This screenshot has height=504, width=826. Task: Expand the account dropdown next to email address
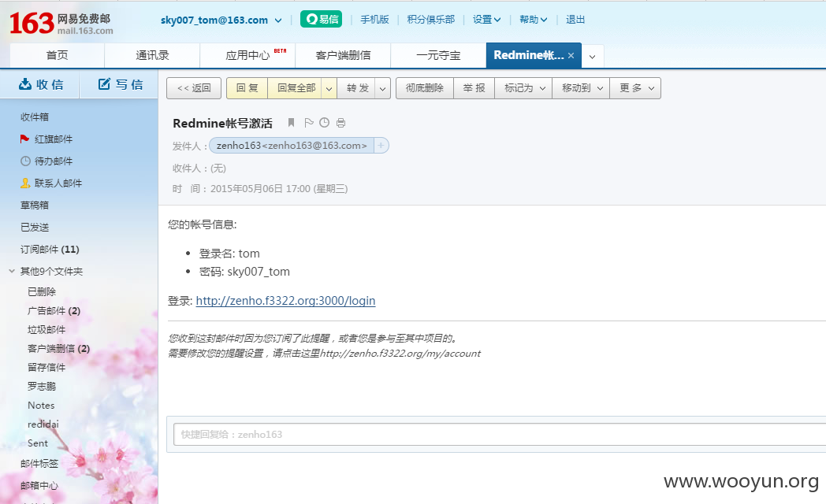click(x=278, y=20)
